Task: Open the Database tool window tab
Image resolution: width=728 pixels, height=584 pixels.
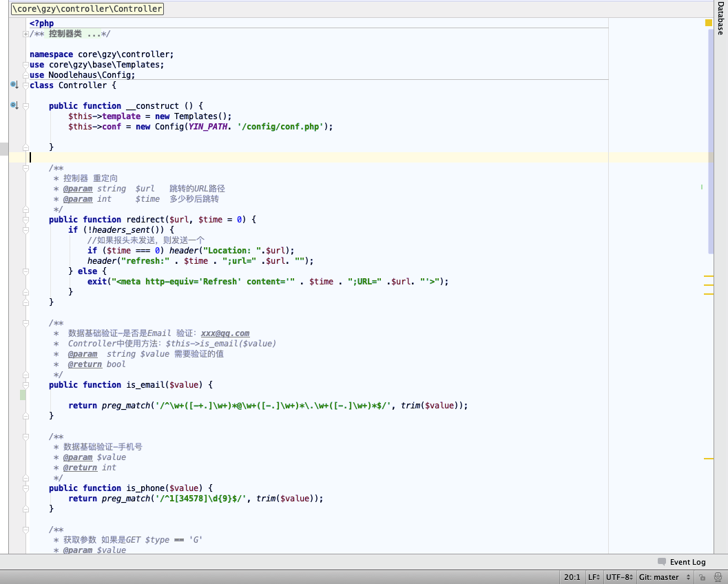Action: 720,18
